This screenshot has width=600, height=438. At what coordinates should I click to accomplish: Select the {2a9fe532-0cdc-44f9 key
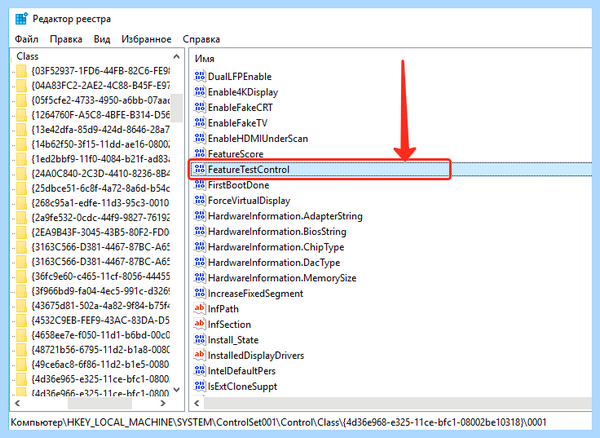point(101,218)
